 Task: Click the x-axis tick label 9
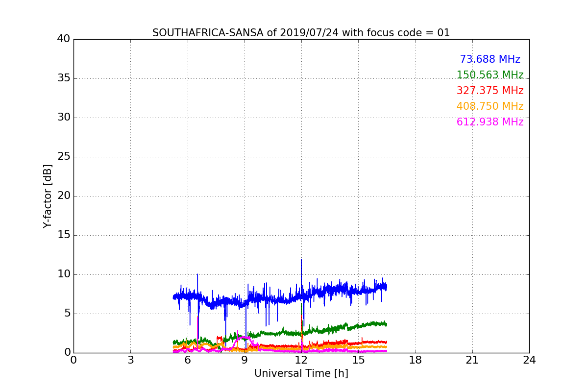point(245,360)
